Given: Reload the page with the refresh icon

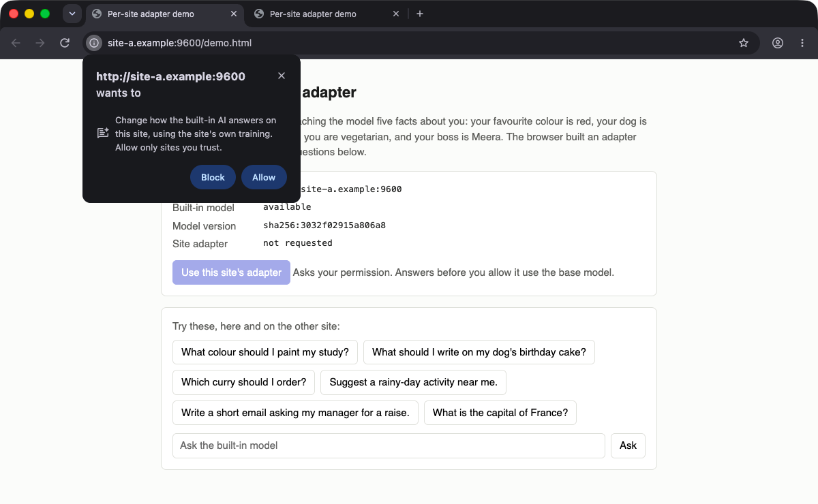Looking at the screenshot, I should pos(65,43).
